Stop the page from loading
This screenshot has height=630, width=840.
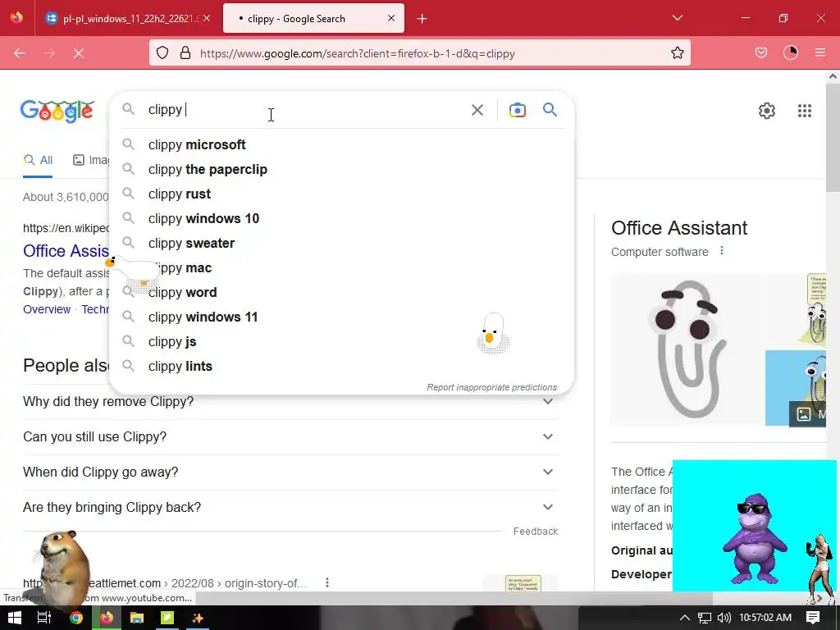[78, 53]
